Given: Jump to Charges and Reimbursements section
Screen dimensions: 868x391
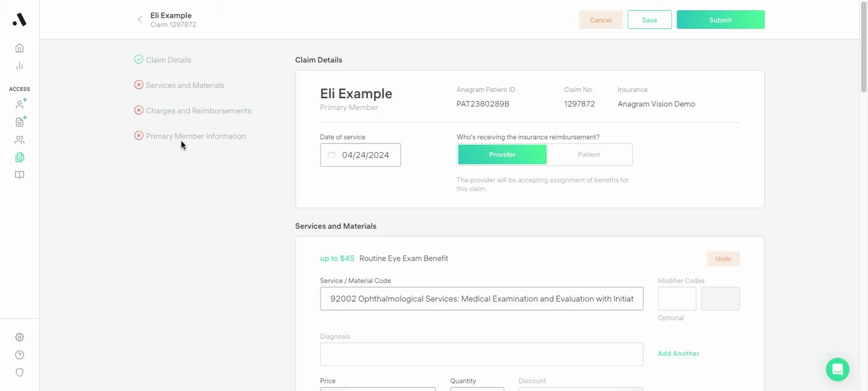Looking at the screenshot, I should coord(198,111).
